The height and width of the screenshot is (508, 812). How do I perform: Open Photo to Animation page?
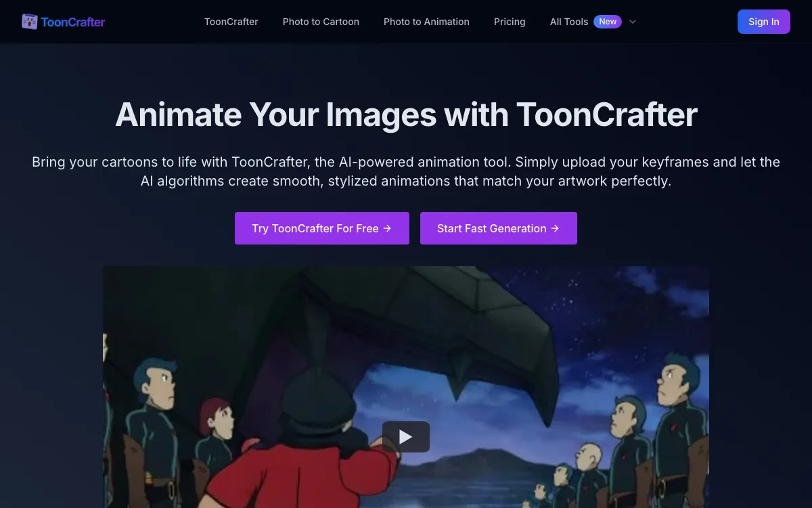click(426, 22)
